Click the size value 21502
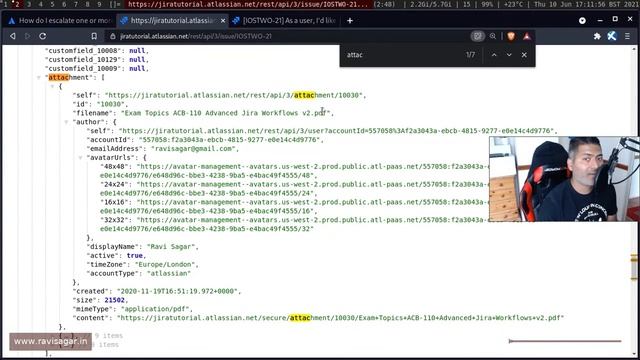This screenshot has width=640, height=360. 114,300
